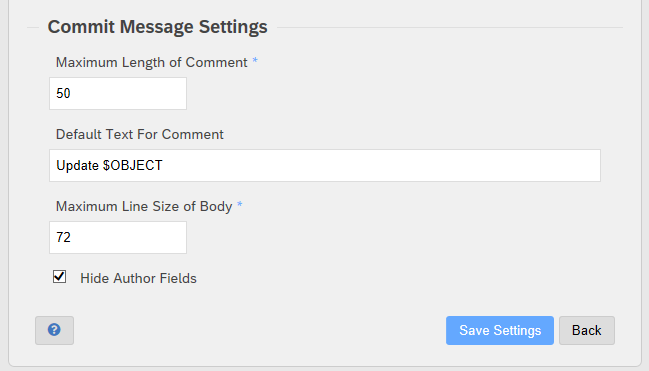Focus the Maximum Line Size of Body field
The width and height of the screenshot is (649, 371).
pos(118,237)
